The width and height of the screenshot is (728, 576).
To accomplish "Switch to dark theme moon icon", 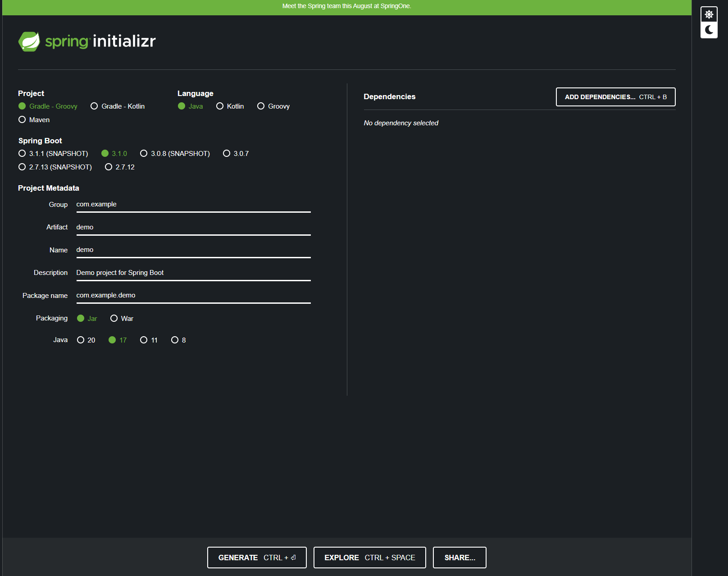I will point(709,30).
